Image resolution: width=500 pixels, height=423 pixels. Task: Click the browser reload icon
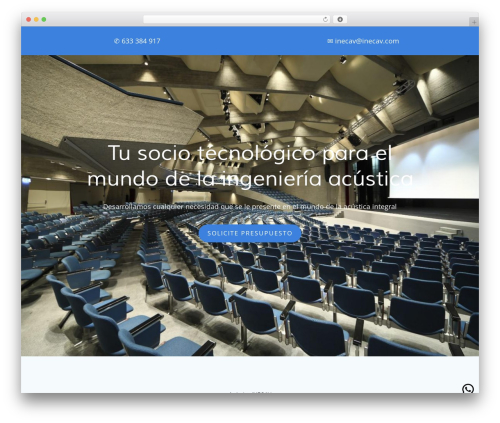pyautogui.click(x=325, y=19)
